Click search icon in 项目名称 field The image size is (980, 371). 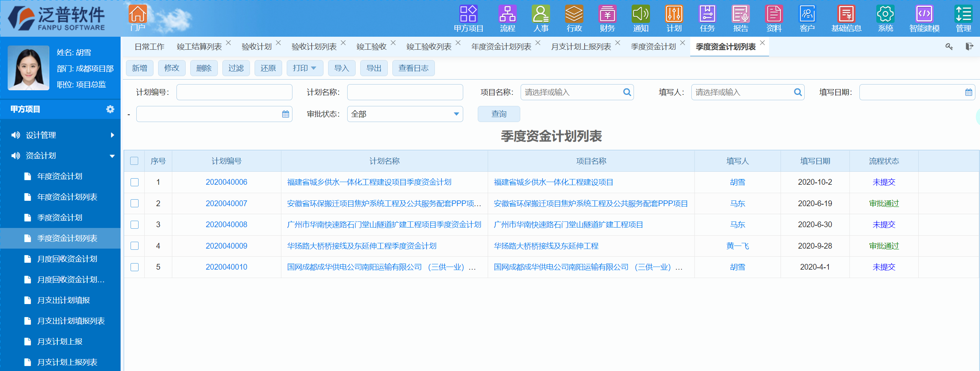pos(627,93)
